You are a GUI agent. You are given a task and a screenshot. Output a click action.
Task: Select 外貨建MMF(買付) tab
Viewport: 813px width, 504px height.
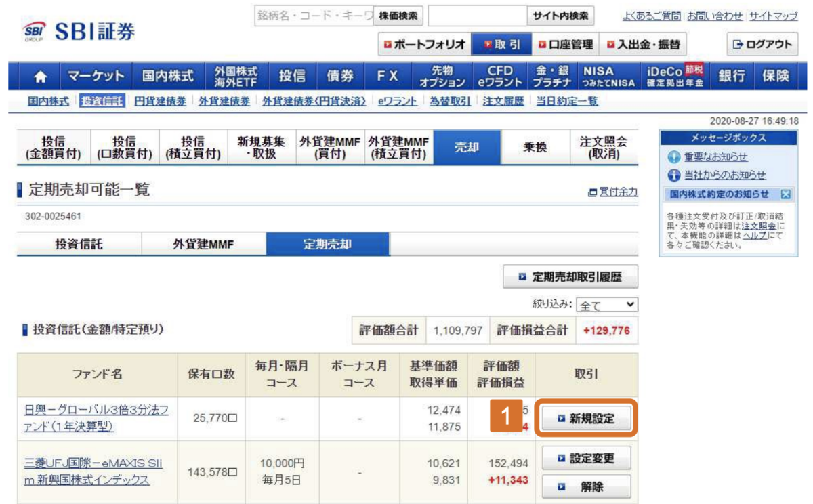coord(330,147)
